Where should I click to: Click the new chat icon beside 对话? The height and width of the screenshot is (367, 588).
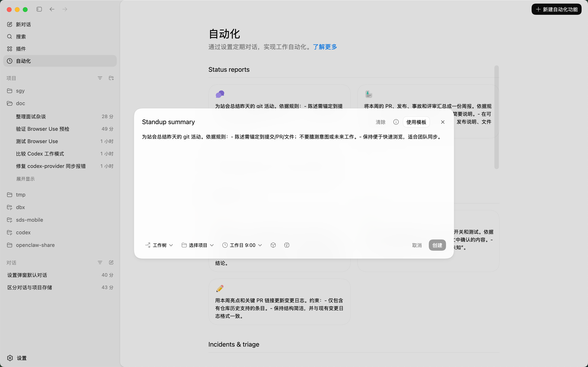tap(111, 262)
